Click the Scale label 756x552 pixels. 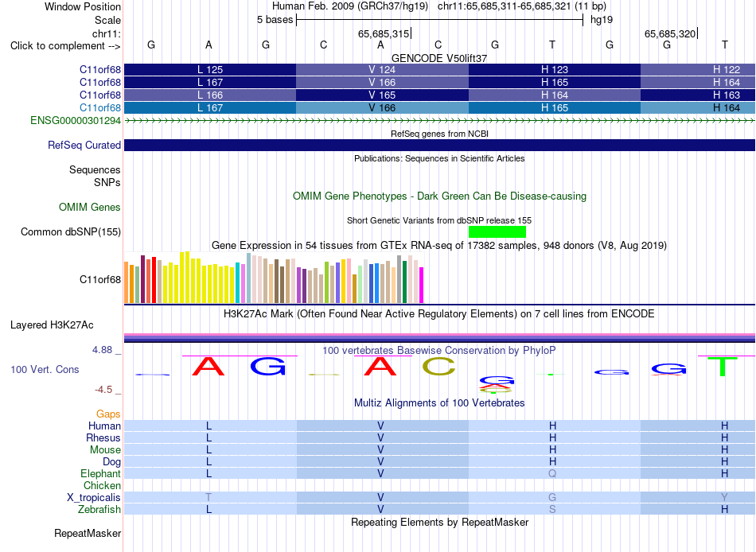click(x=107, y=20)
